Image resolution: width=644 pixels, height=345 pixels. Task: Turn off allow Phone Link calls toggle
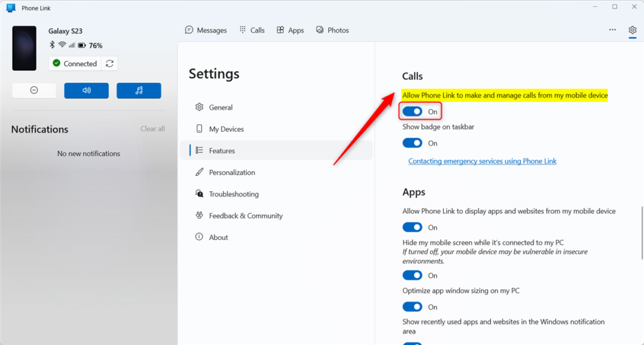[413, 112]
